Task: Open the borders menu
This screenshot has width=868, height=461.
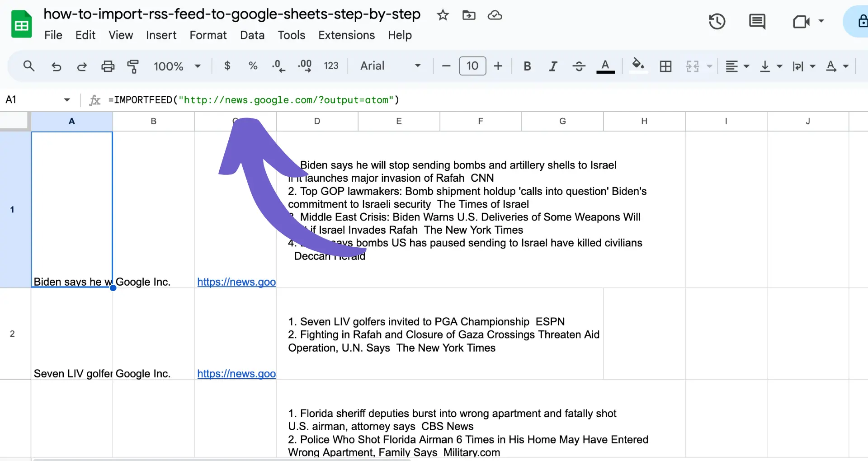Action: click(x=665, y=66)
